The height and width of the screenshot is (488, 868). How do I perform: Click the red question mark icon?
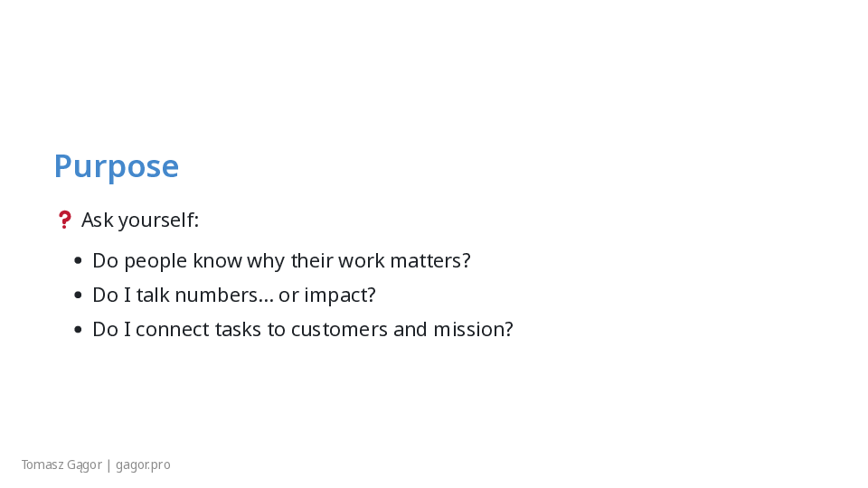click(64, 220)
